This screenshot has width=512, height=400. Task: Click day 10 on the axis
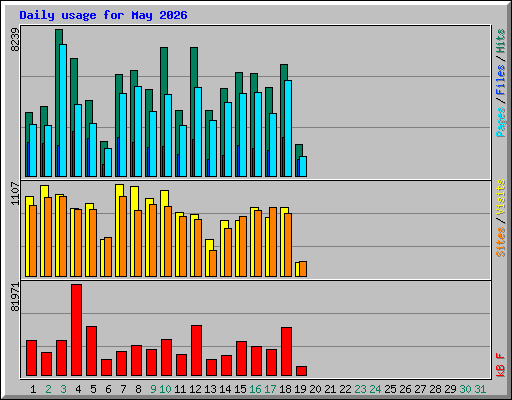[x=165, y=389]
